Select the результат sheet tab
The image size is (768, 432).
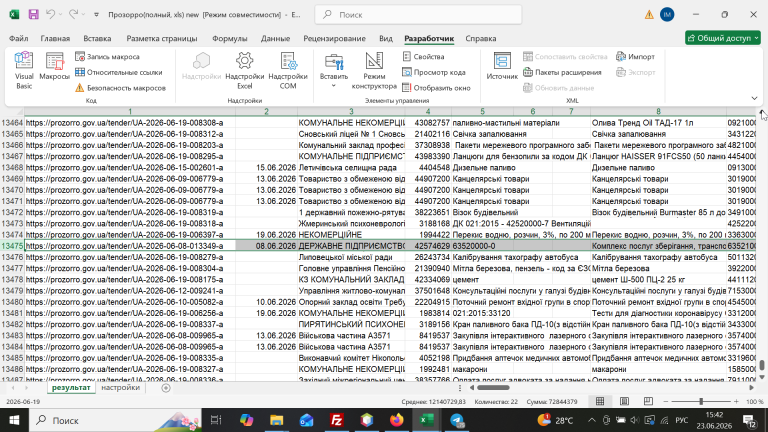point(71,387)
